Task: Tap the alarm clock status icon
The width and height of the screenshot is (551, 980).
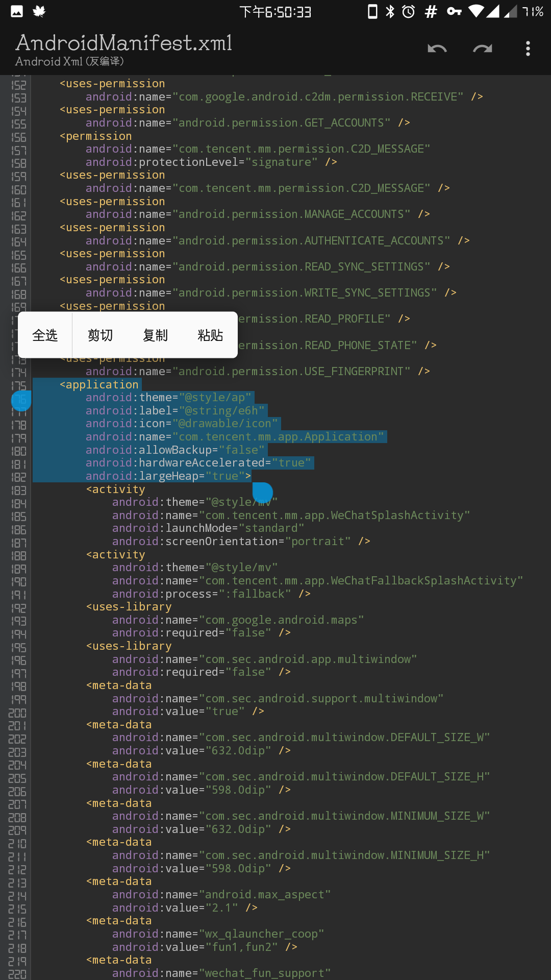Action: (x=409, y=11)
